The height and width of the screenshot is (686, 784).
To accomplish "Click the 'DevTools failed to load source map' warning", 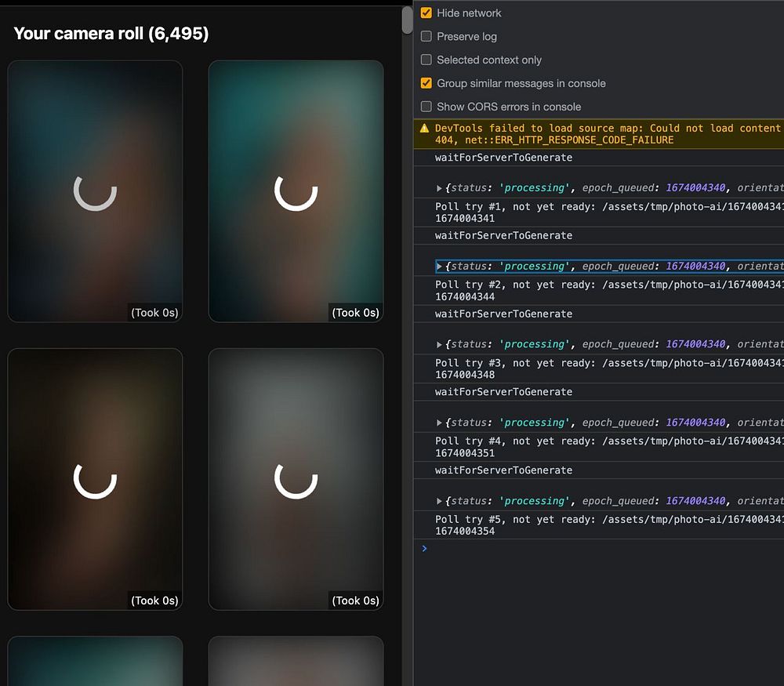I will [x=599, y=134].
